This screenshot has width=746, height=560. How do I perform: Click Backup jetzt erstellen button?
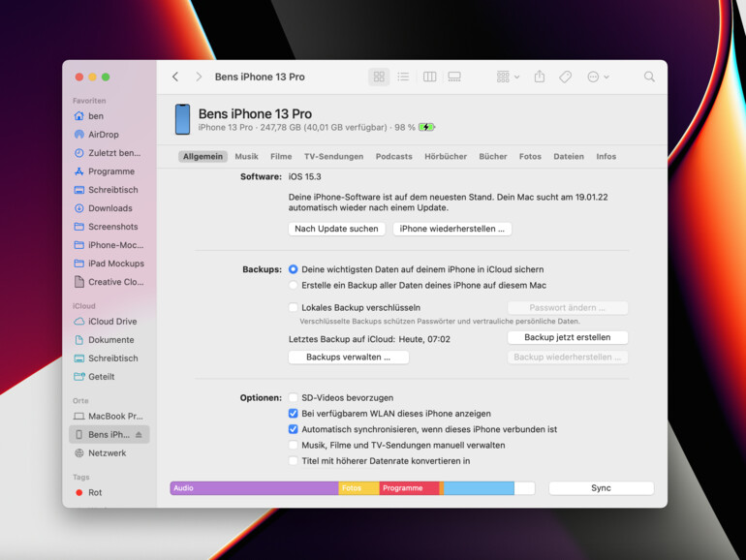[x=568, y=337]
